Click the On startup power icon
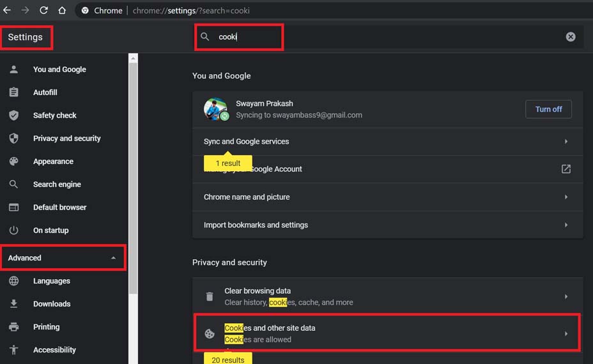 pos(13,230)
